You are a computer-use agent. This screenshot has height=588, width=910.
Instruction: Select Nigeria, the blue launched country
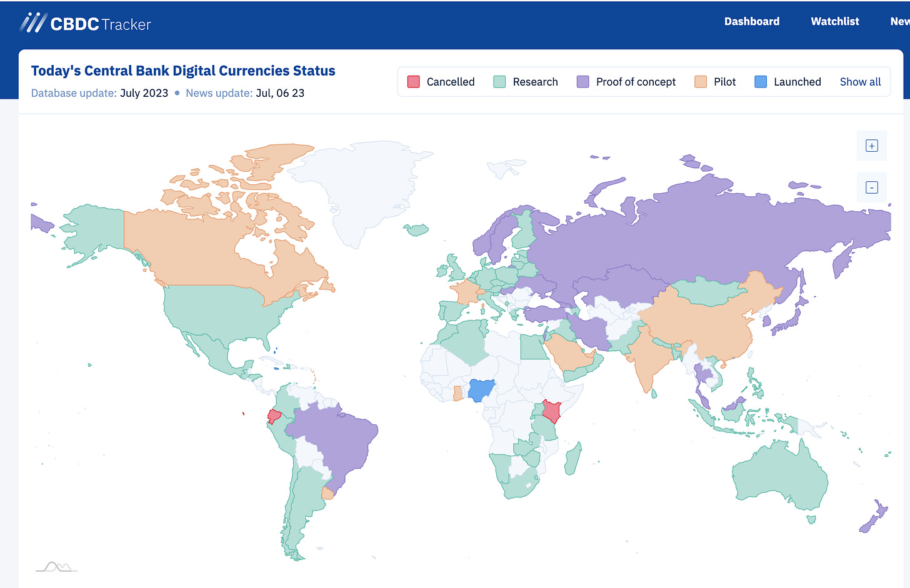pyautogui.click(x=482, y=391)
